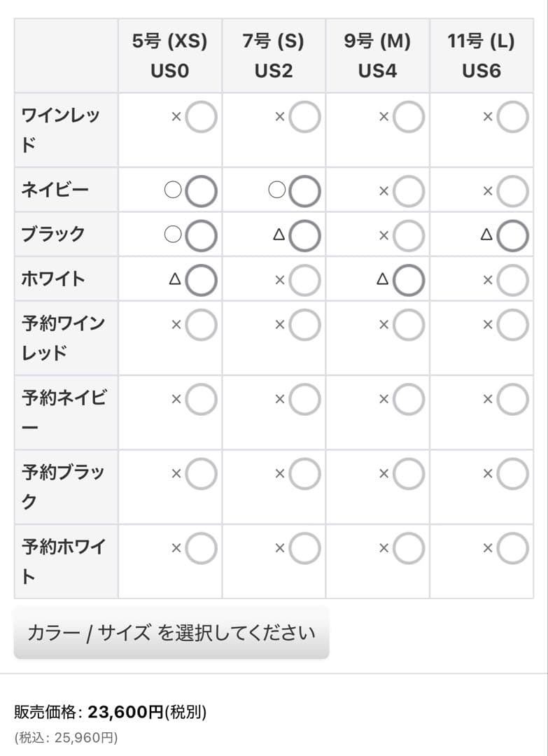The height and width of the screenshot is (756, 548).
Task: Click the 予約ワインレッド US0 selection circle
Action: [200, 324]
